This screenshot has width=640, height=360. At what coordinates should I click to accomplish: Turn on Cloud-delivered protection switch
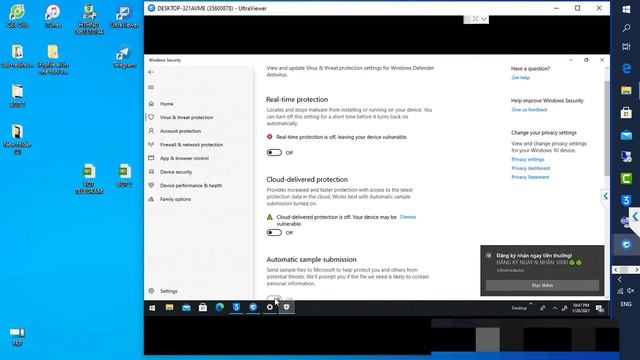pyautogui.click(x=274, y=233)
